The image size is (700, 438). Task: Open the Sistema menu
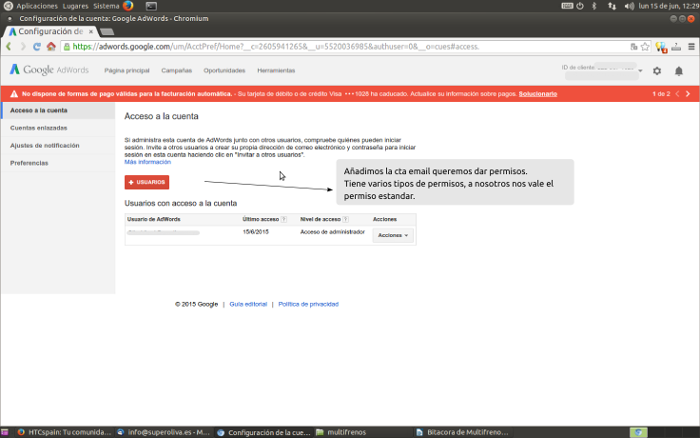(106, 6)
